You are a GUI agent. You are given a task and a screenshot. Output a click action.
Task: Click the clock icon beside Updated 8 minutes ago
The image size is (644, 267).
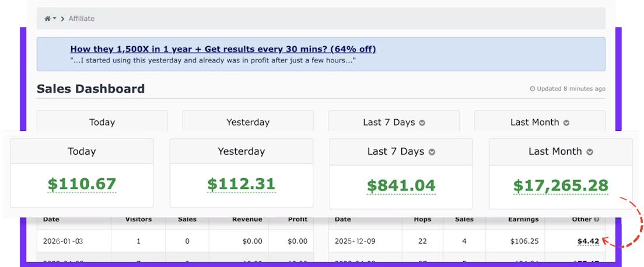[532, 89]
